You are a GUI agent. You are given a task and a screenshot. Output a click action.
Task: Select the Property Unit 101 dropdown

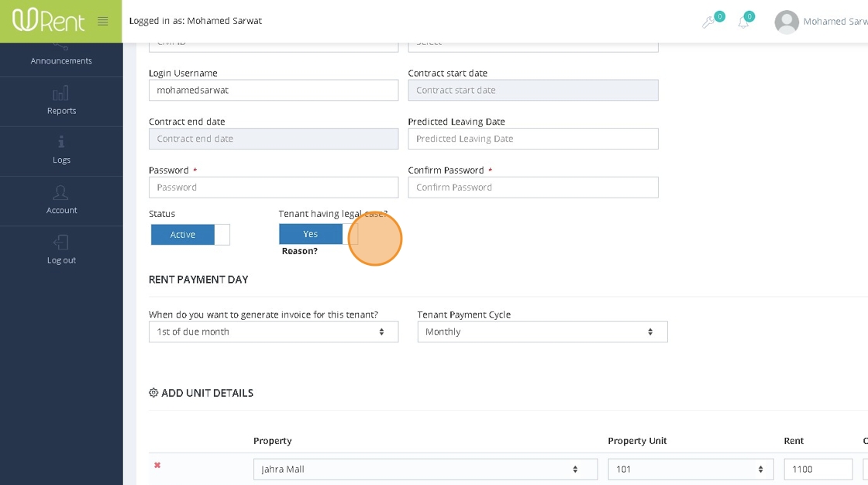[691, 470]
